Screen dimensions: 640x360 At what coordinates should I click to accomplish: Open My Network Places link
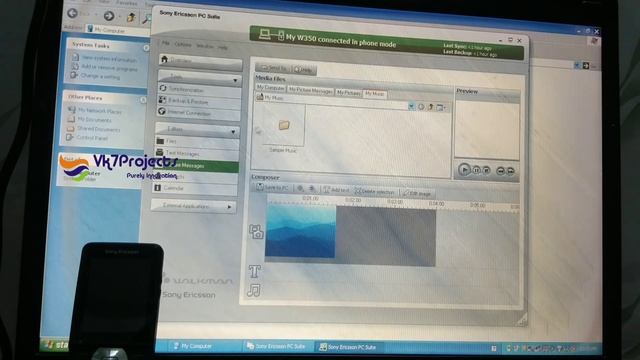point(100,111)
